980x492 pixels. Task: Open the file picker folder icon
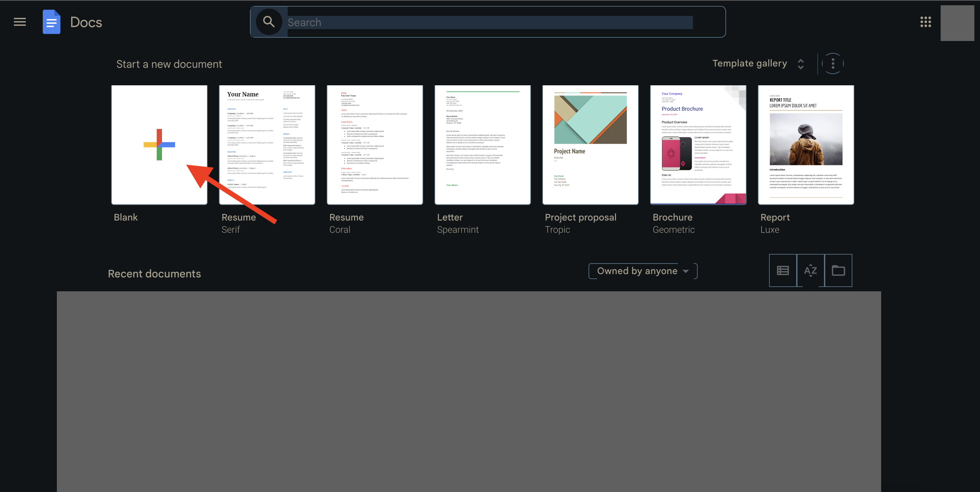pos(838,270)
